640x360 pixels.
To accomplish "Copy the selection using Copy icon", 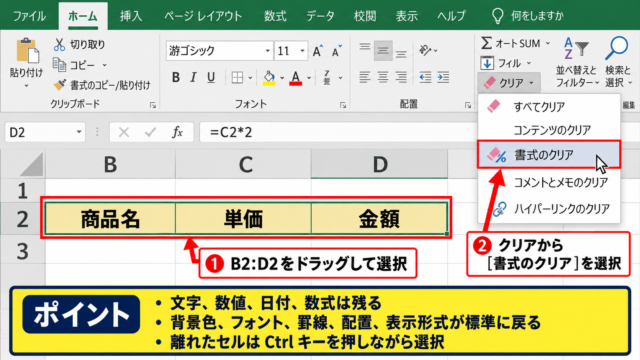I will pyautogui.click(x=59, y=65).
